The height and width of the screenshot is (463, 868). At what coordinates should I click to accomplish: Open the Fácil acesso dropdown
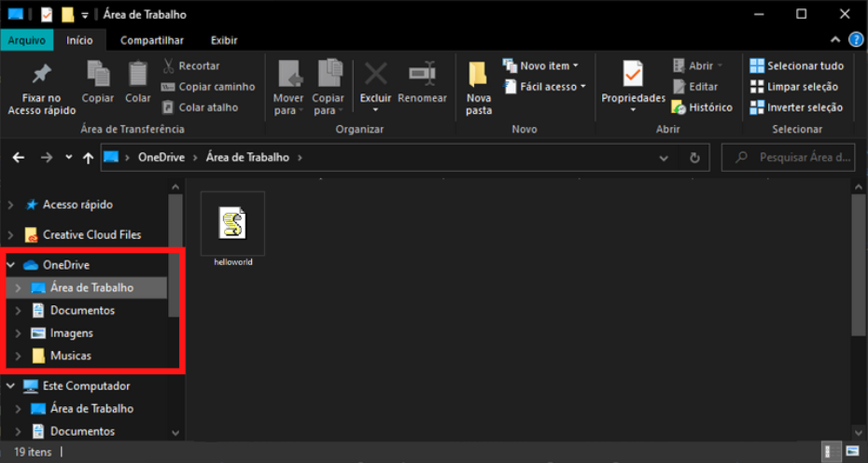[544, 87]
